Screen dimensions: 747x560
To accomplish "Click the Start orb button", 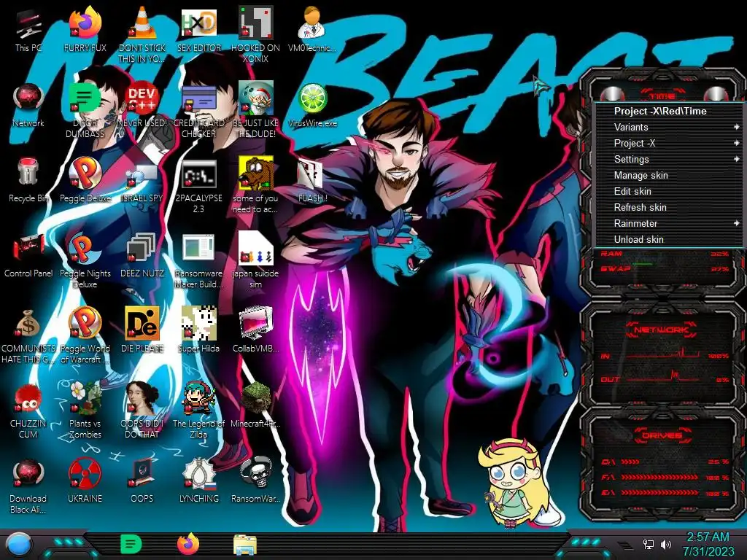I will [x=18, y=544].
